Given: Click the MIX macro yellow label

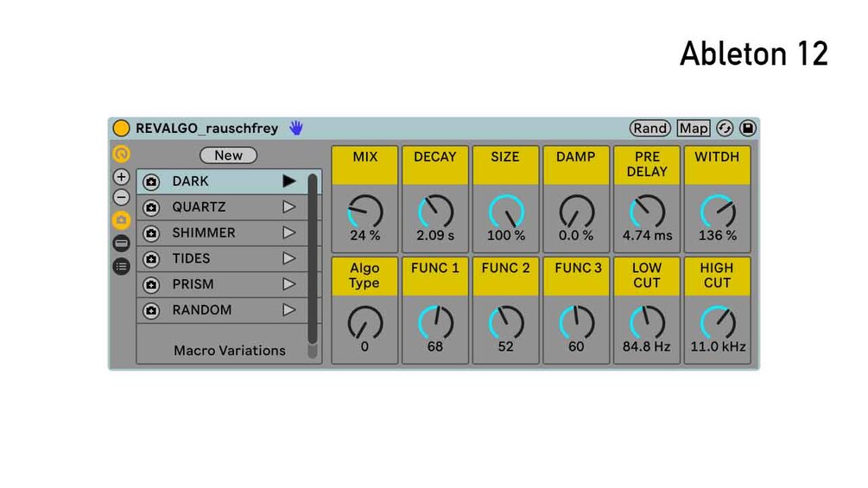Looking at the screenshot, I should [x=364, y=165].
